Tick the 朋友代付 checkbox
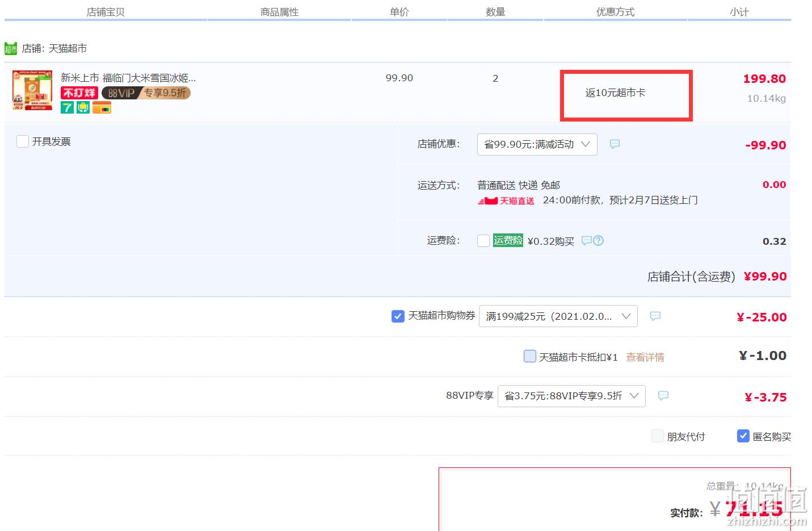This screenshot has width=812, height=531. tap(658, 436)
